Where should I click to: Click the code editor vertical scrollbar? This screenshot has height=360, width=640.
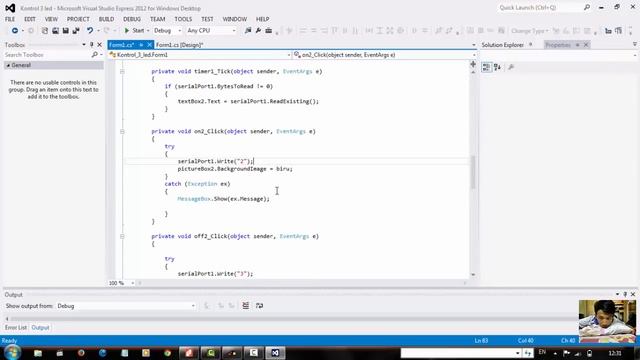[473, 172]
